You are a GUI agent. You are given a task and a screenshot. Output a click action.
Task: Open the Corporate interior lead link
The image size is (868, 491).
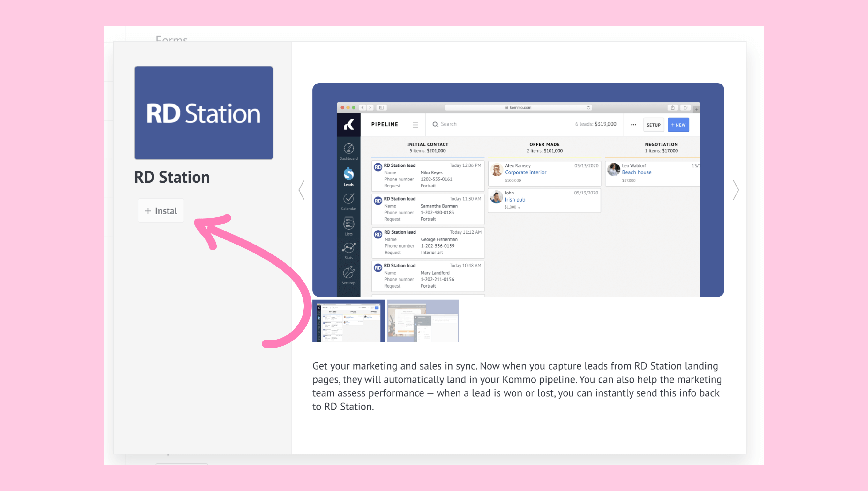click(x=526, y=172)
